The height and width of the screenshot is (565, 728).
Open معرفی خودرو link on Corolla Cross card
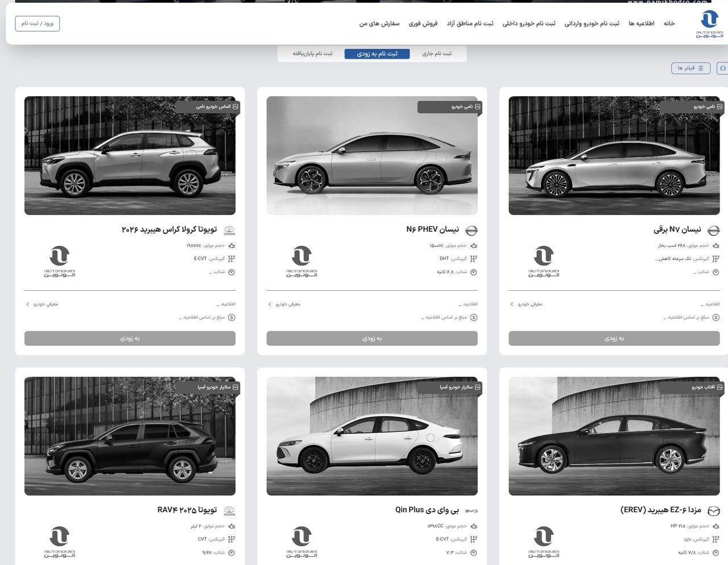coord(42,304)
